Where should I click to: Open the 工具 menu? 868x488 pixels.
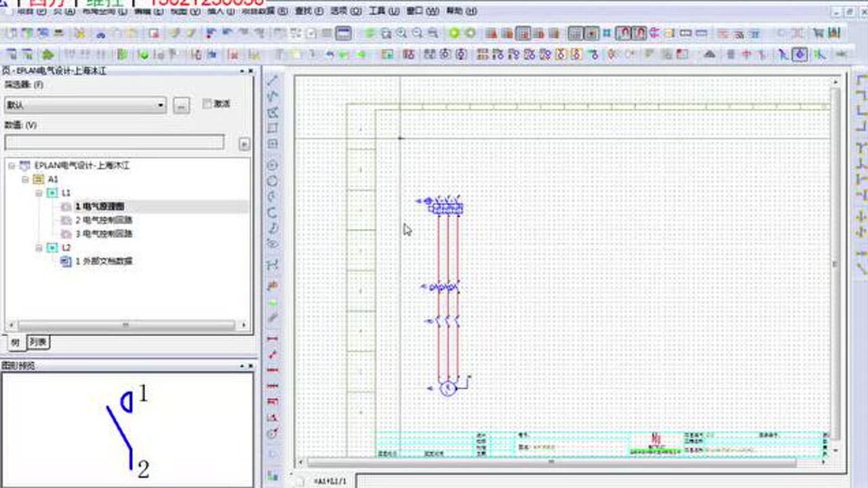coord(378,11)
